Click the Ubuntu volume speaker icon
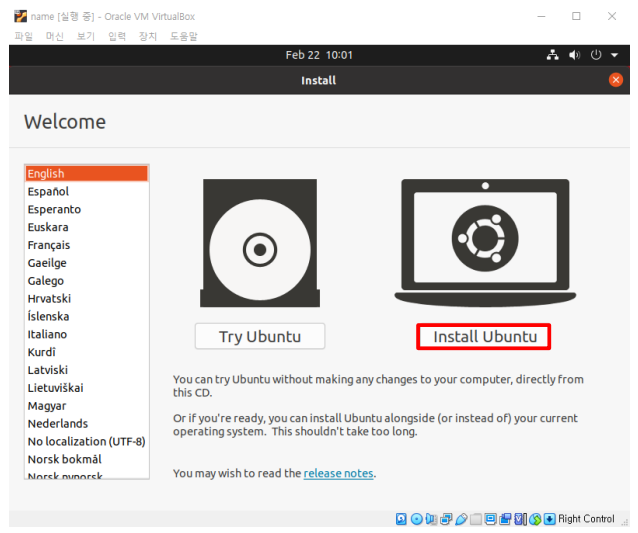The height and width of the screenshot is (533, 638). [x=574, y=55]
